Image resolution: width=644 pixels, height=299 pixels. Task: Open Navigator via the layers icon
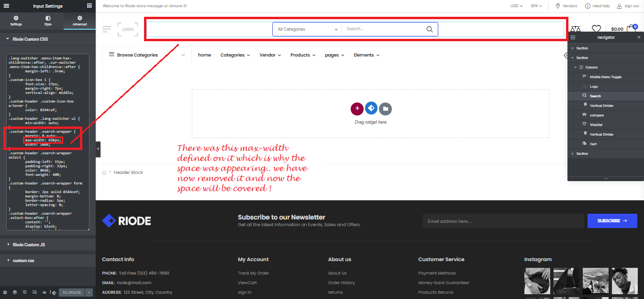[15, 292]
